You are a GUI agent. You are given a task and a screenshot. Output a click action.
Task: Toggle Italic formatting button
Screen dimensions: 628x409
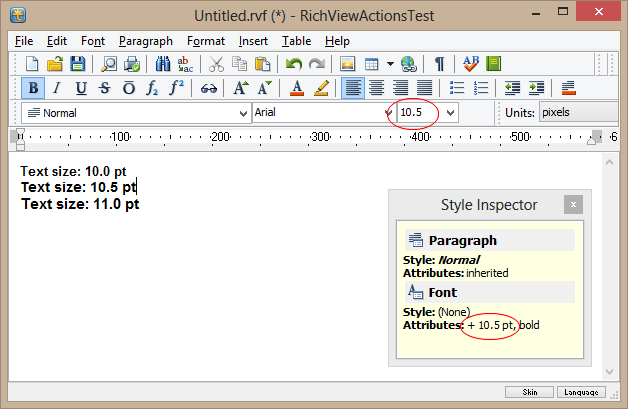[58, 88]
